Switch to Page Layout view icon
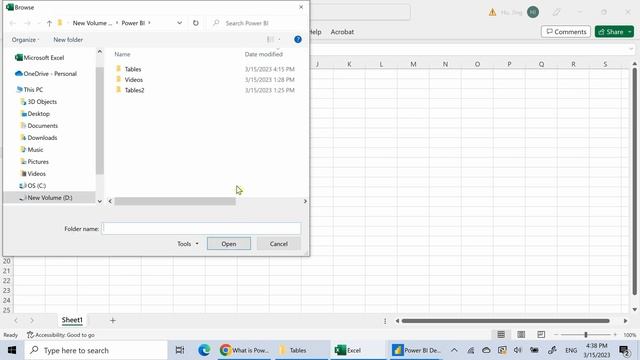This screenshot has height=360, width=640. (x=521, y=335)
